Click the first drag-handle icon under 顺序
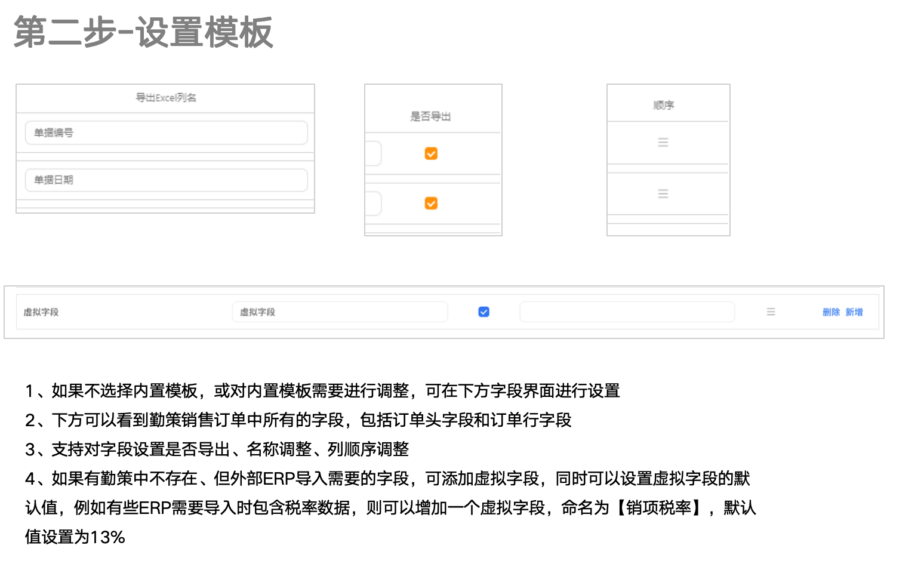 (663, 142)
